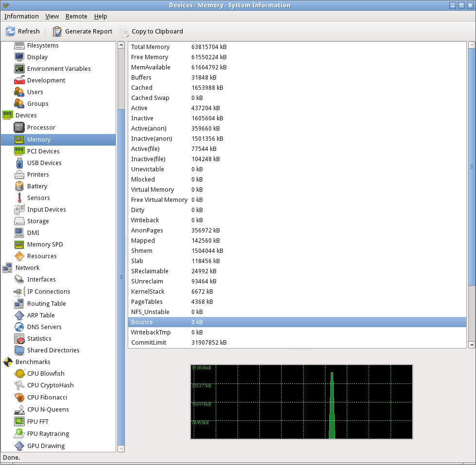
Task: Select CPU N-Queens benchmark
Action: [48, 410]
